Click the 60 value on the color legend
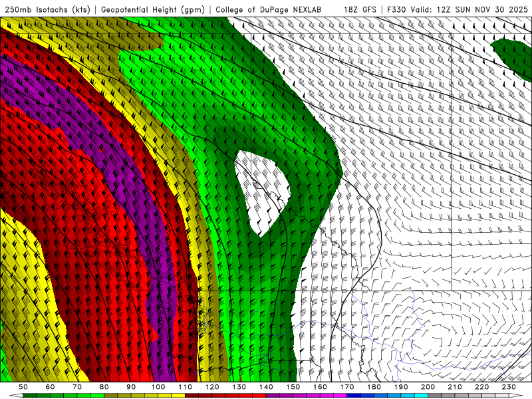532x399 pixels. [x=50, y=386]
